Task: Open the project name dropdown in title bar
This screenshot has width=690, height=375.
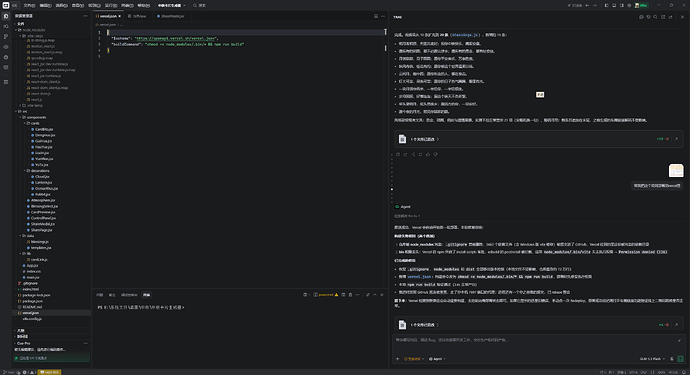Action: pyautogui.click(x=171, y=5)
